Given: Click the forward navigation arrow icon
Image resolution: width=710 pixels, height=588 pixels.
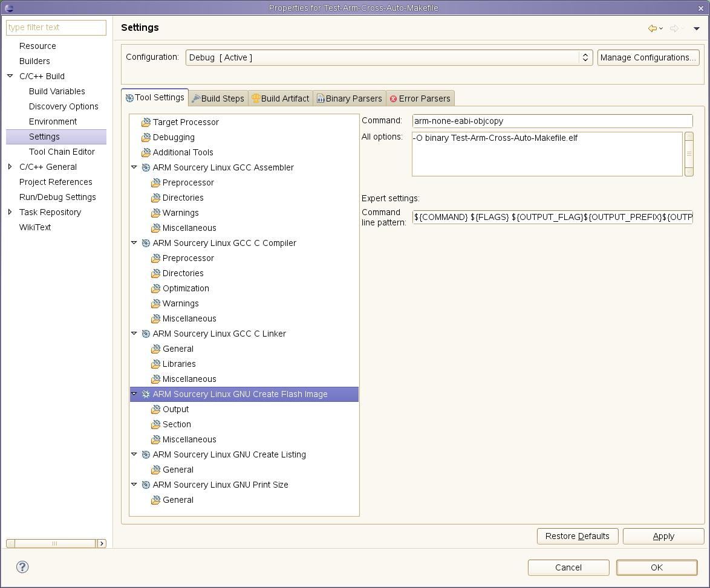Looking at the screenshot, I should click(x=674, y=28).
